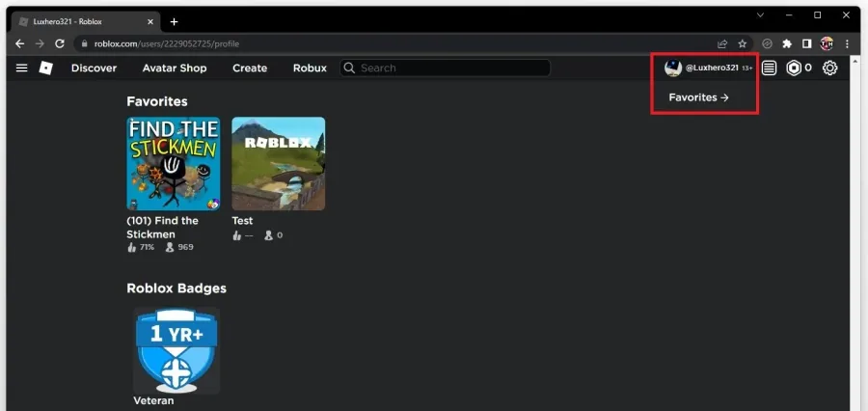
Task: Open the Robux balance icon
Action: point(794,68)
